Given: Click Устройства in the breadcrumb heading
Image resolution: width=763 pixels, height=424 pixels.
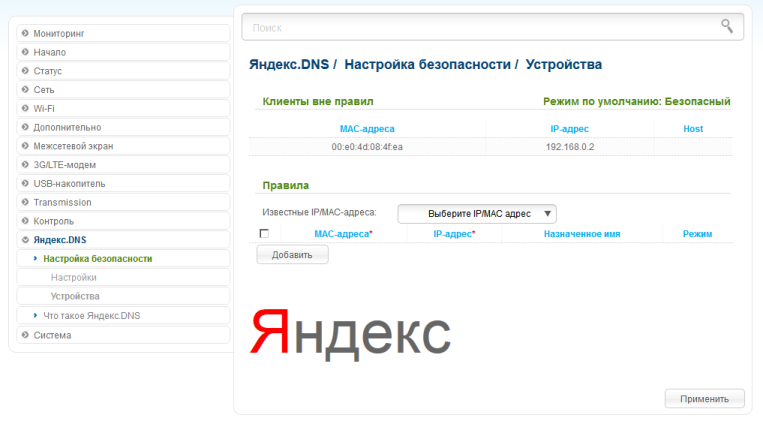Looking at the screenshot, I should point(563,64).
